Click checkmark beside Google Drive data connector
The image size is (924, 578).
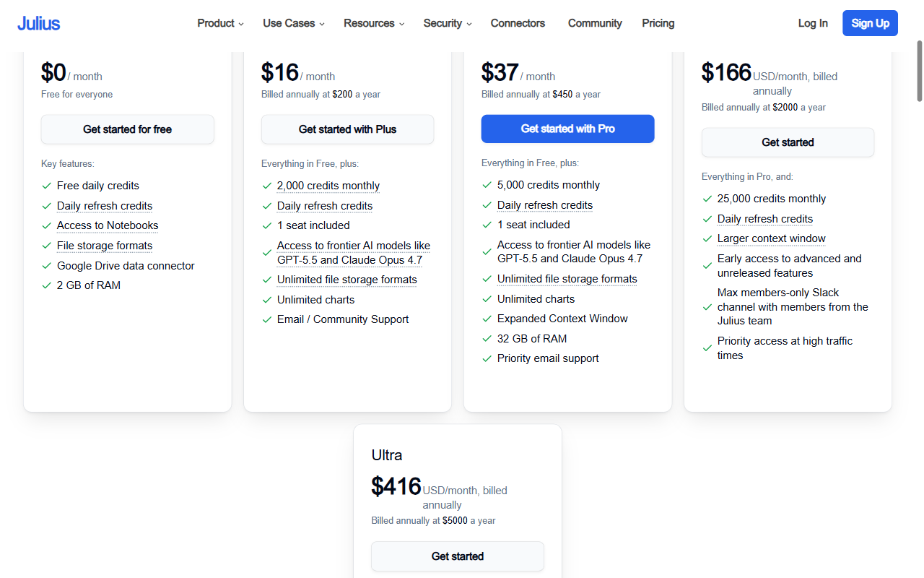[47, 266]
